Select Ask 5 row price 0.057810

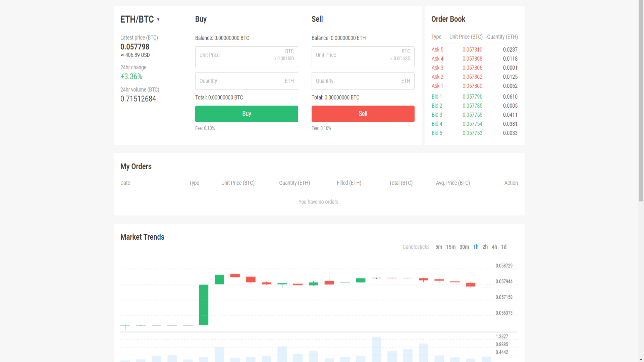pyautogui.click(x=472, y=50)
